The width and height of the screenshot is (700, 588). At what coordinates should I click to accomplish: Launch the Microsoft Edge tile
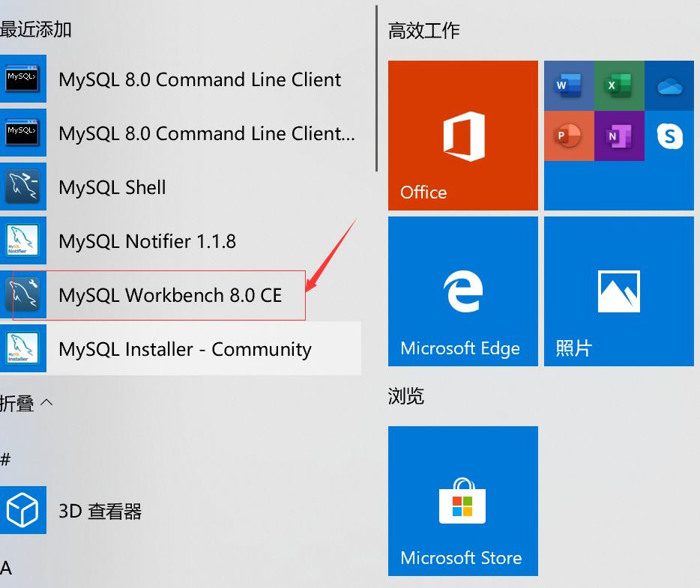463,291
